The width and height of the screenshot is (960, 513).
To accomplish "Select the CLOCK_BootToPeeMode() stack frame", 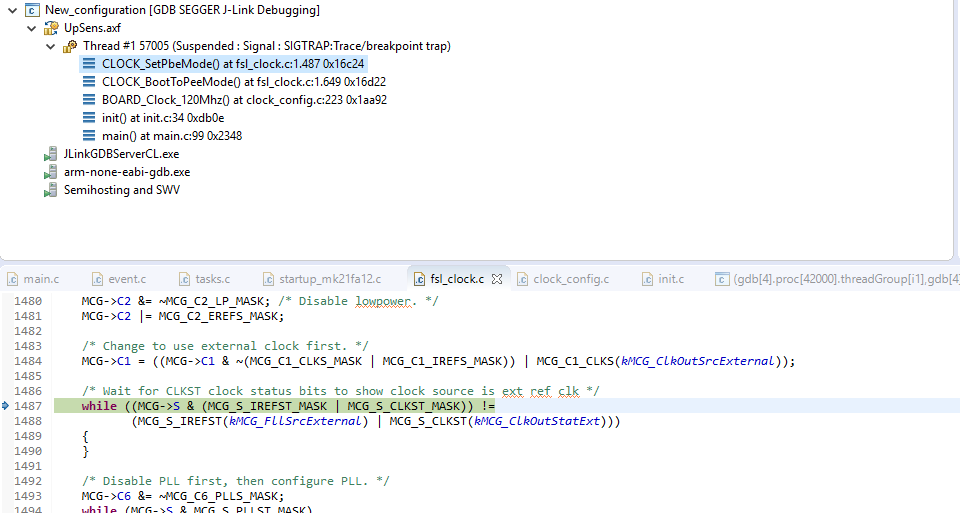I will coord(244,82).
